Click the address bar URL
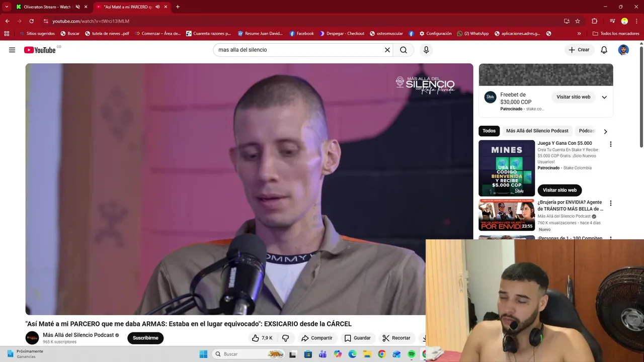The image size is (644, 362). pos(91,21)
